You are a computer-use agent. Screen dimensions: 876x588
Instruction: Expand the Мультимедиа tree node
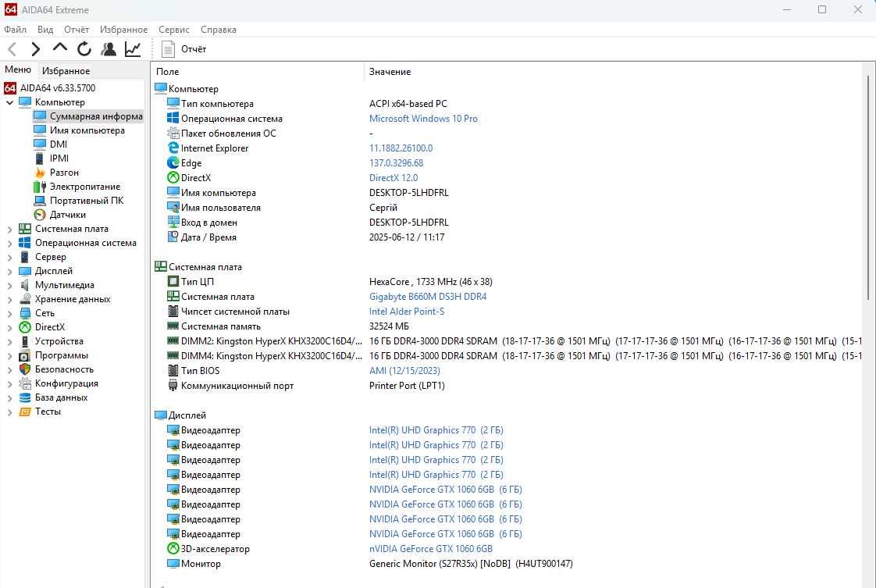9,285
